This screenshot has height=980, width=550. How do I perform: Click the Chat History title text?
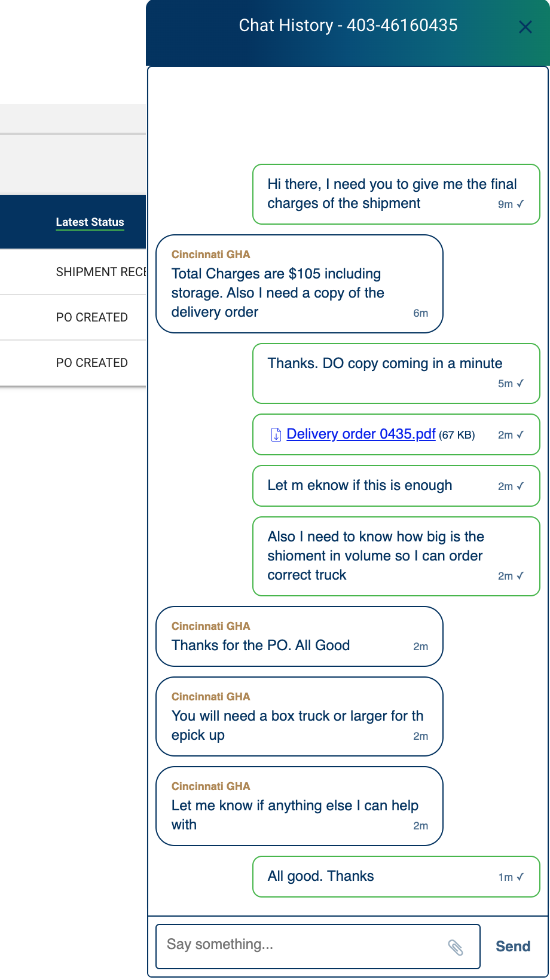[349, 25]
